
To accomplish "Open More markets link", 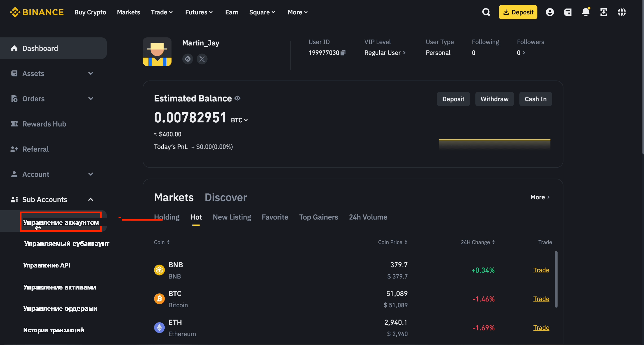I will tap(540, 197).
